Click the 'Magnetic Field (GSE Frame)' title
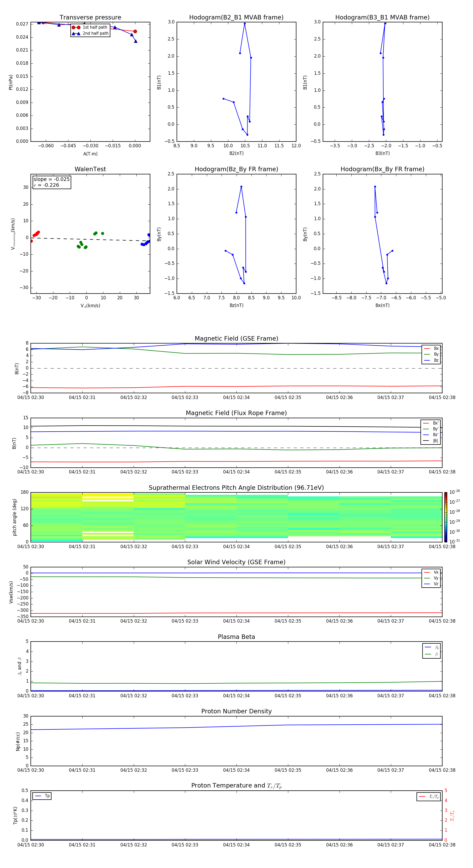This screenshot has height=868, width=473. click(236, 339)
